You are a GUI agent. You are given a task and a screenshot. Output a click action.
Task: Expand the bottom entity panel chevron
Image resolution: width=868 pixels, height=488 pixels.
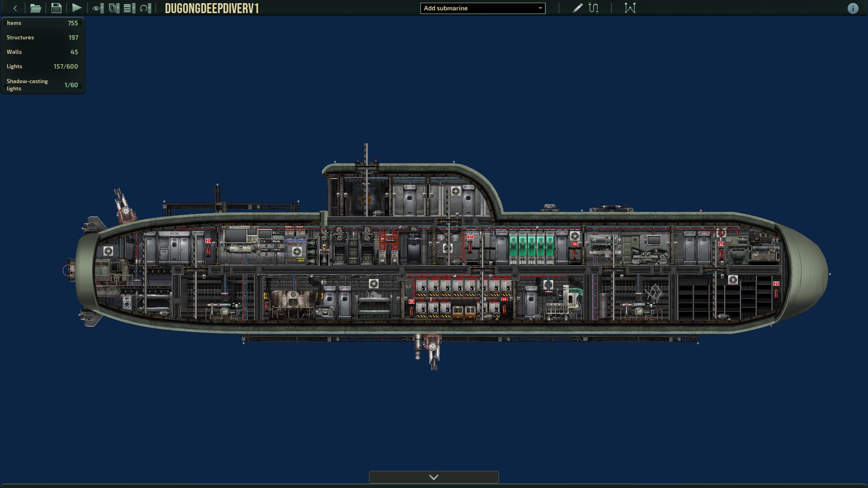pos(434,477)
